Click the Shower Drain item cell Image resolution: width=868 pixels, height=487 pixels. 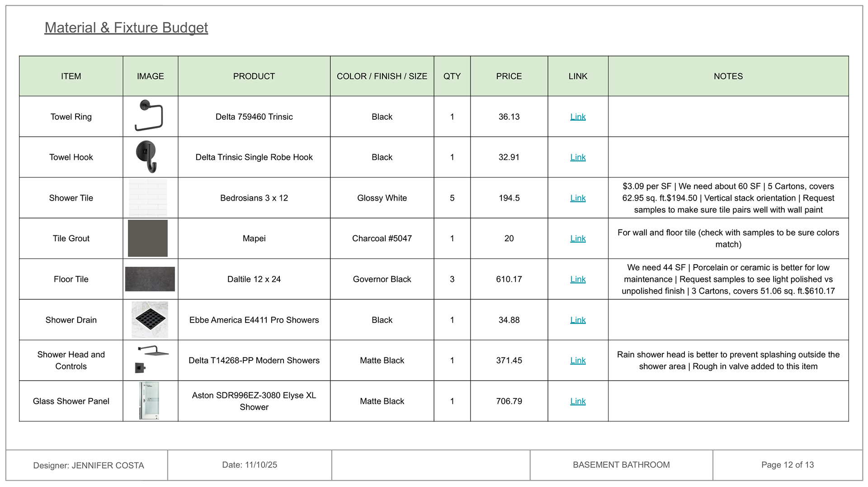pyautogui.click(x=71, y=320)
